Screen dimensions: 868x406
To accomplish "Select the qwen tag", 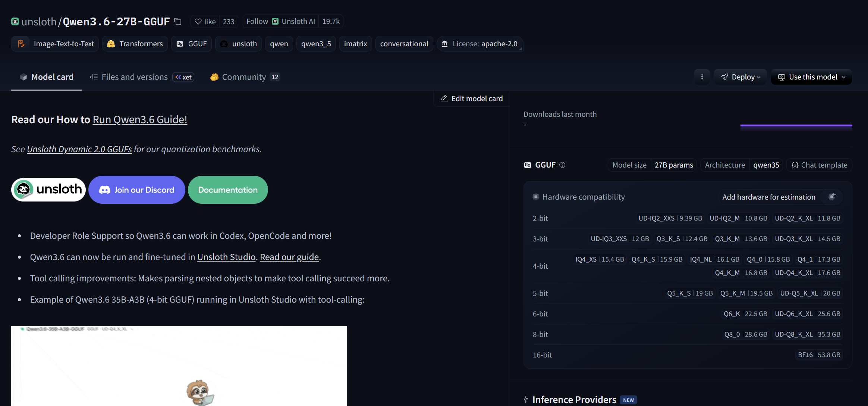I will tap(279, 44).
